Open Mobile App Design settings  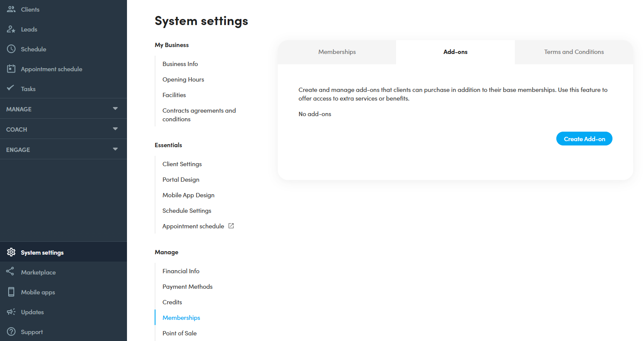point(188,195)
